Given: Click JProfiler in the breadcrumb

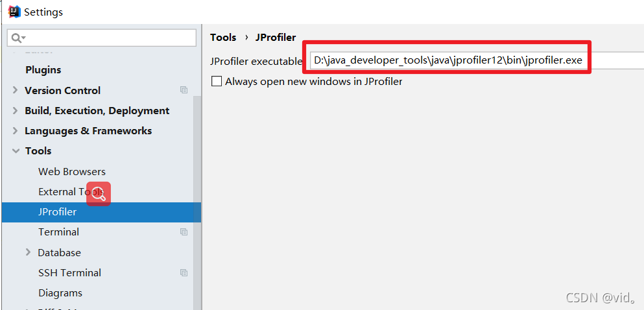Looking at the screenshot, I should [276, 38].
